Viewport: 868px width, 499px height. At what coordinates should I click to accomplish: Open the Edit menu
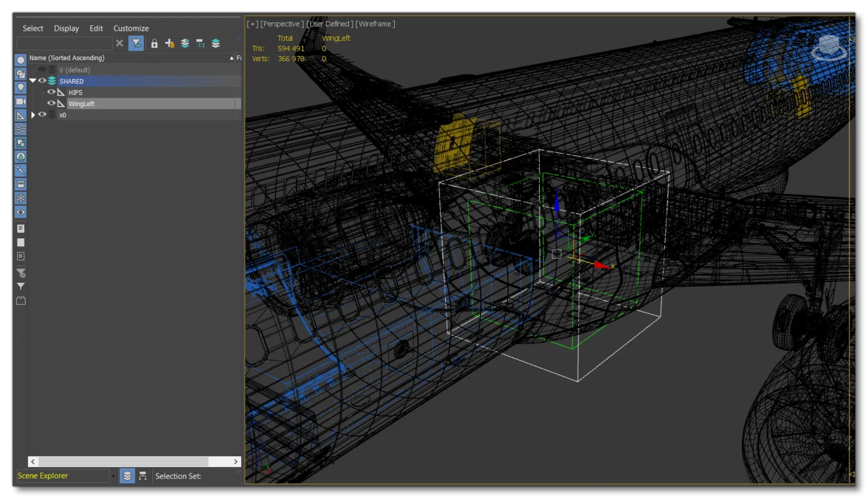(x=96, y=28)
